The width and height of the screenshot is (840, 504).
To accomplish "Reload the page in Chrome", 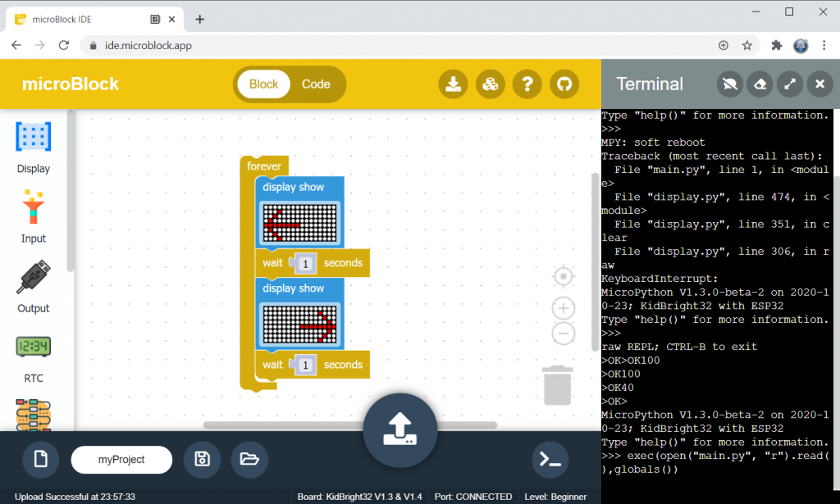I will coord(64,45).
